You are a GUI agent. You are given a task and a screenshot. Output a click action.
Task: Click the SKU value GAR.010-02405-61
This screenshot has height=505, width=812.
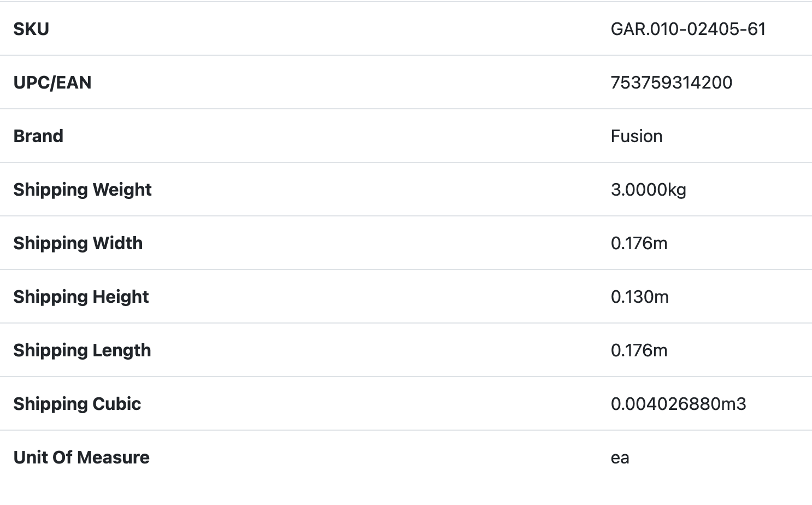pyautogui.click(x=688, y=29)
